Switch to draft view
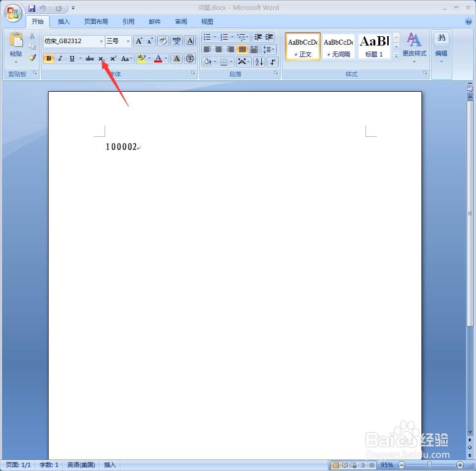Screen dimensions: 476x471 [x=371, y=465]
